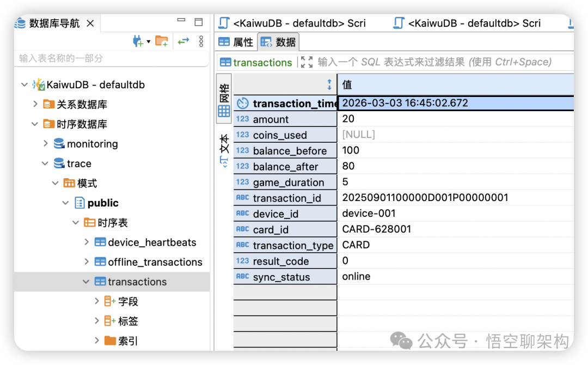The image size is (588, 365).
Task: Click the [NULL] value cell
Action: (x=456, y=135)
